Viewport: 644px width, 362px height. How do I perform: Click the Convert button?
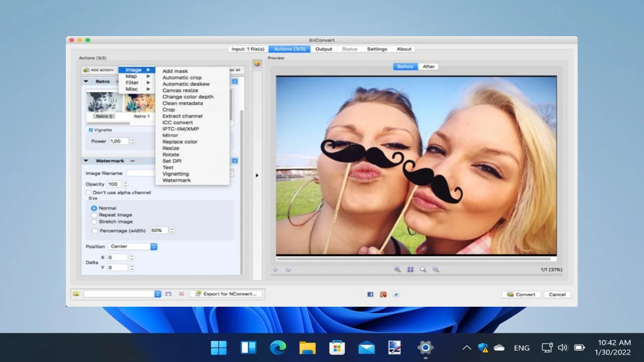[x=521, y=294]
